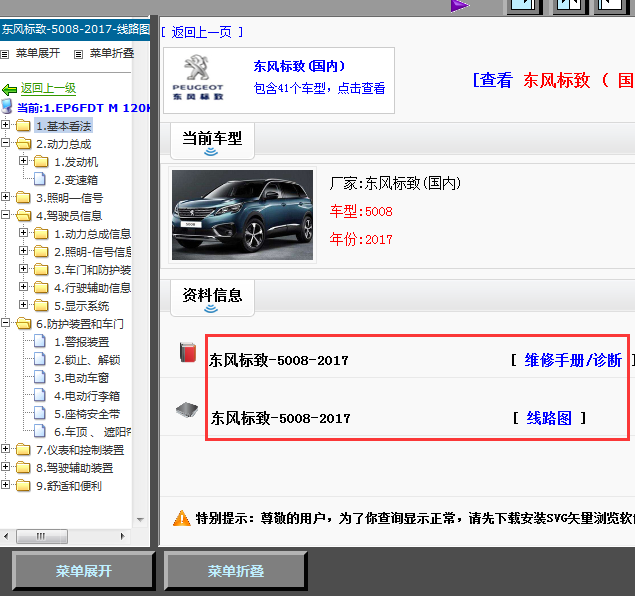Click the page icon of 1.警报装置

40,341
